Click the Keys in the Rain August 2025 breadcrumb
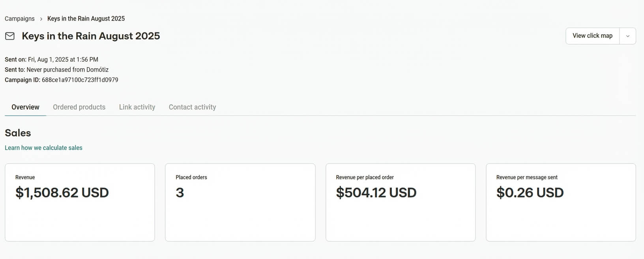 click(86, 19)
